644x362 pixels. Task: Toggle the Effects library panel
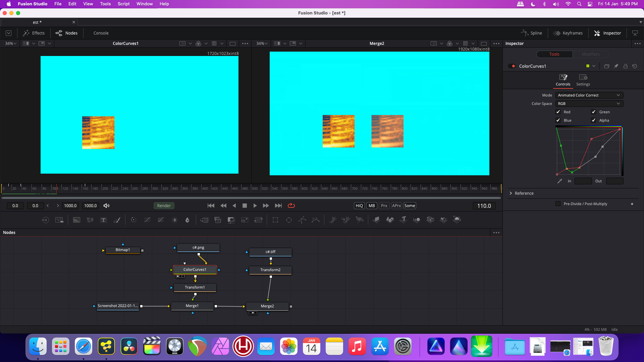point(34,33)
